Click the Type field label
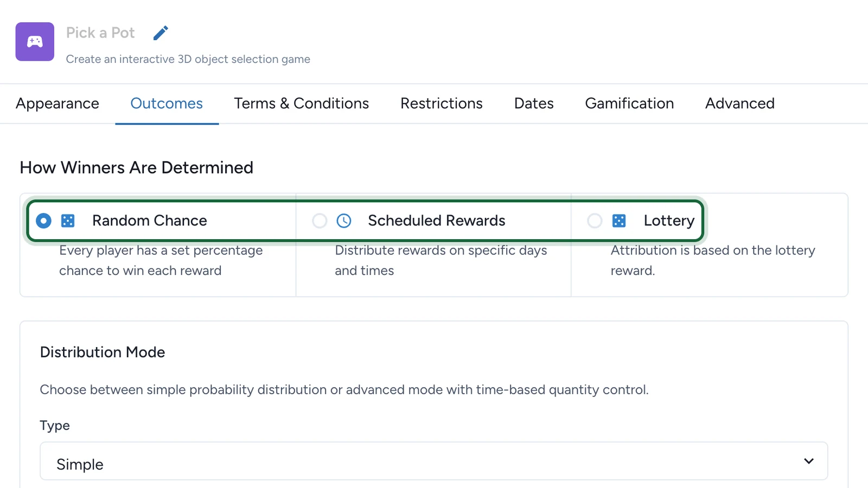The width and height of the screenshot is (868, 488). (x=55, y=426)
